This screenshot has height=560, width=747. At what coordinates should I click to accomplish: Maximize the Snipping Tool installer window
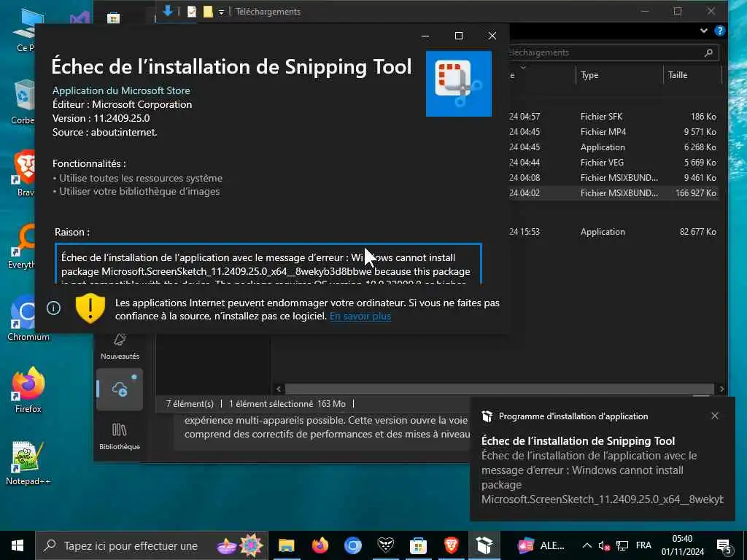(459, 36)
